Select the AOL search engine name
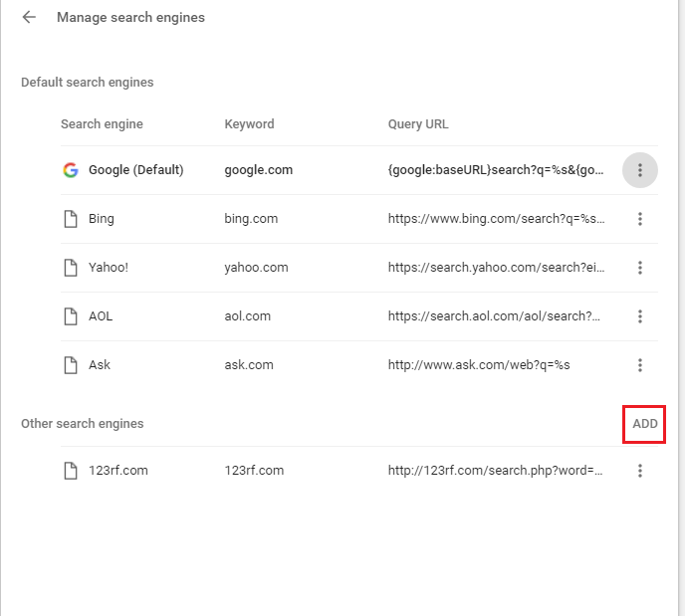The height and width of the screenshot is (616, 685). coord(101,316)
